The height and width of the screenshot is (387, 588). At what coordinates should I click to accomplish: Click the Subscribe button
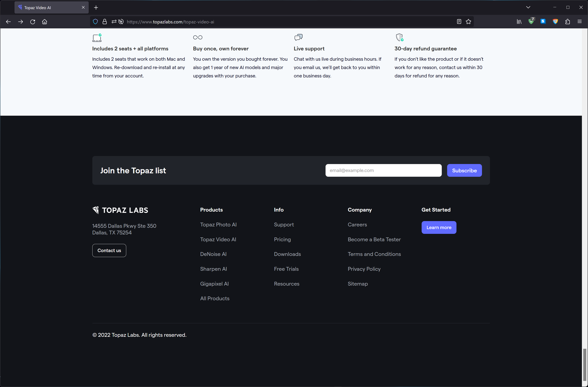(464, 170)
